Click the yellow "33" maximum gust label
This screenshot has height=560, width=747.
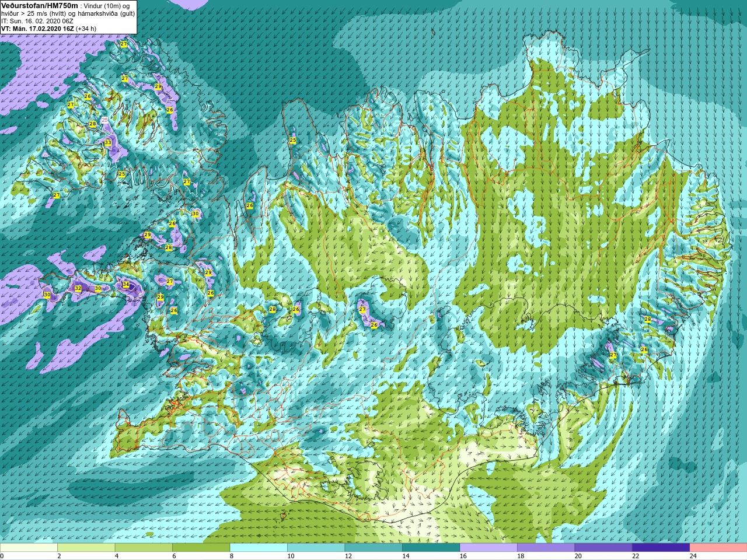tap(108, 143)
